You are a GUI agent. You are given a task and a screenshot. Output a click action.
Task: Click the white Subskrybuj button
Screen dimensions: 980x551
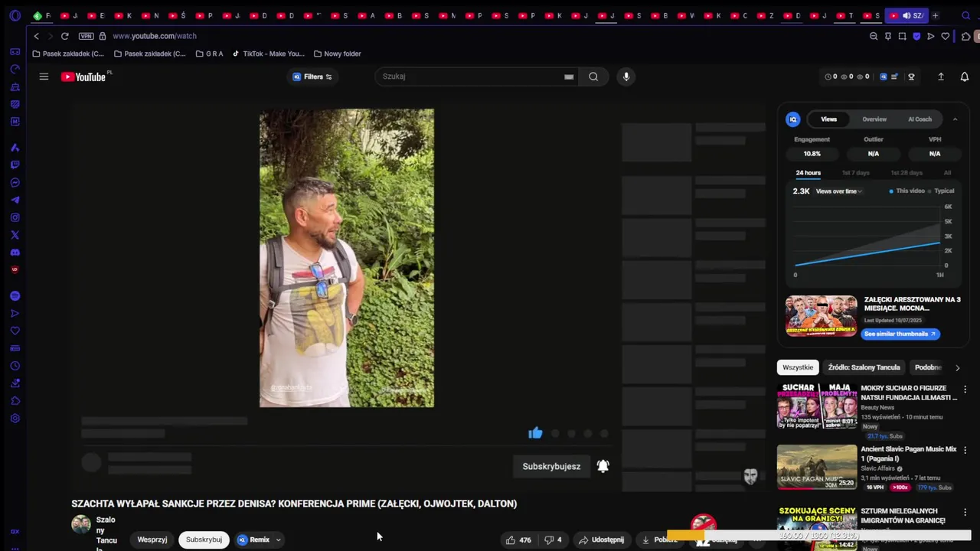coord(204,540)
